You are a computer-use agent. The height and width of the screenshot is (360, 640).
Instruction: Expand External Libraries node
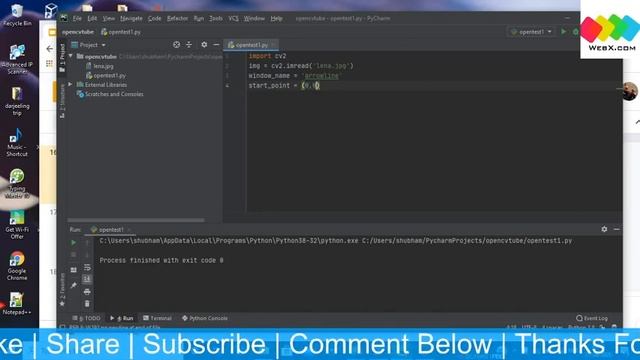pos(70,84)
